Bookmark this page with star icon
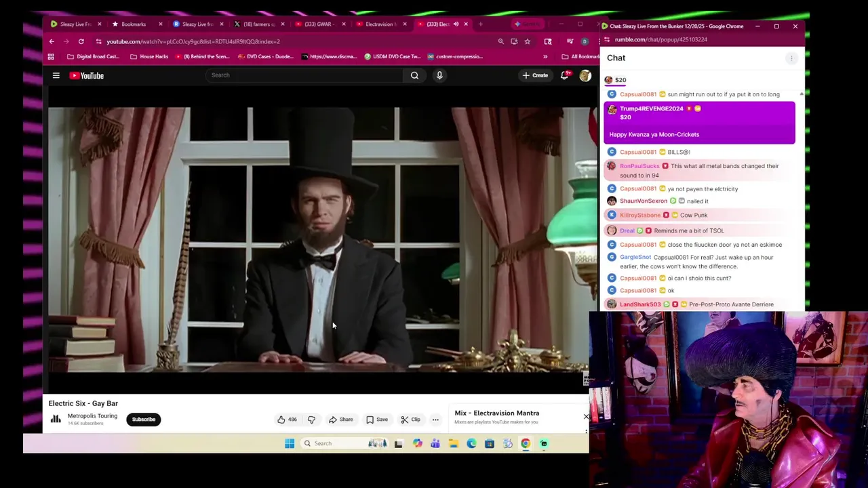The image size is (868, 488). coord(527,41)
